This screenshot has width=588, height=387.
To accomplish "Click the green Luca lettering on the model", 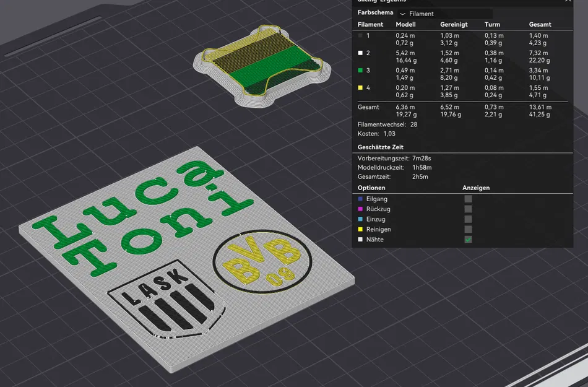I will coord(128,204).
